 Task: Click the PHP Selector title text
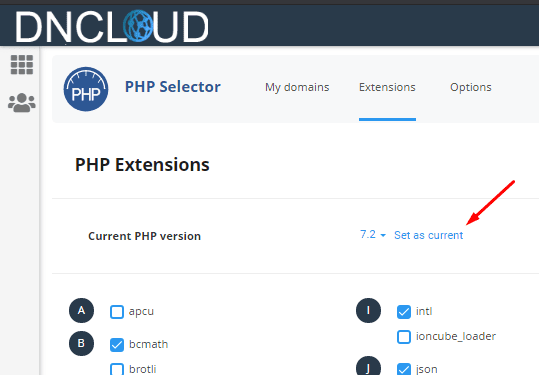pyautogui.click(x=173, y=87)
